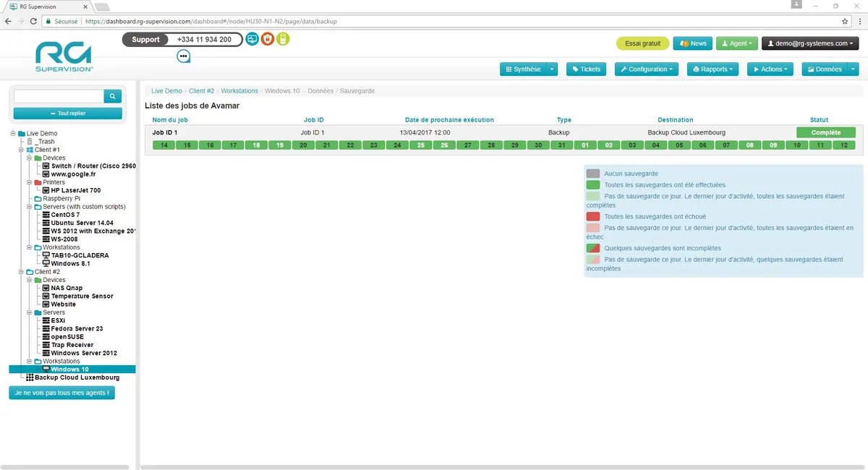
Task: Collapse the Client #2 tree node
Action: 21,272
